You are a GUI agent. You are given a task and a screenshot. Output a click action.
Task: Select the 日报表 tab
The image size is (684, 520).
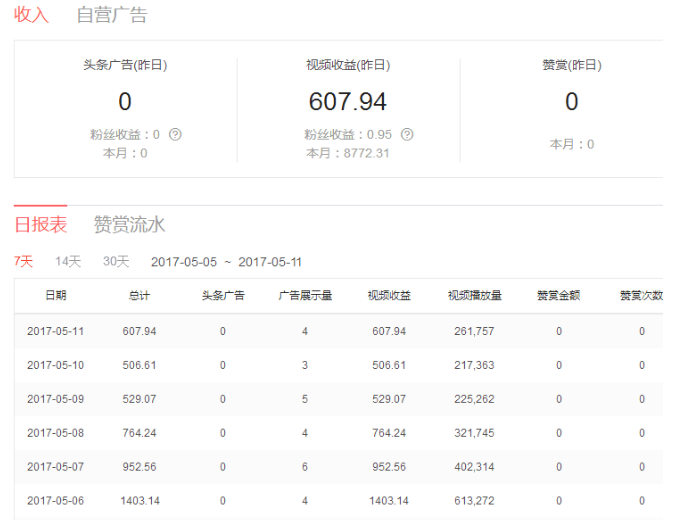[40, 223]
